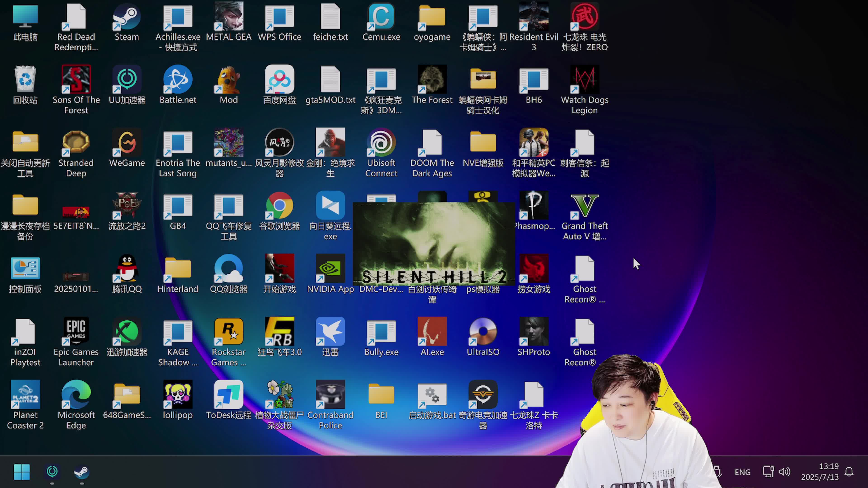Open 流放之路2 Path of Exile icon

127,211
